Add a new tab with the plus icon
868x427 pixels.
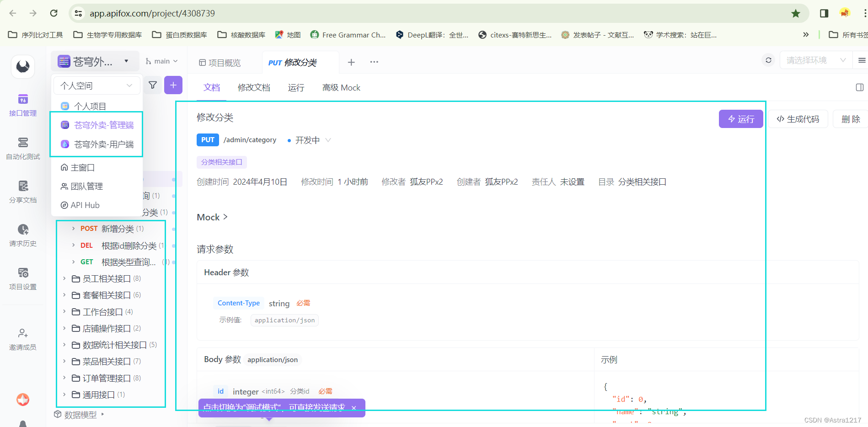(351, 62)
